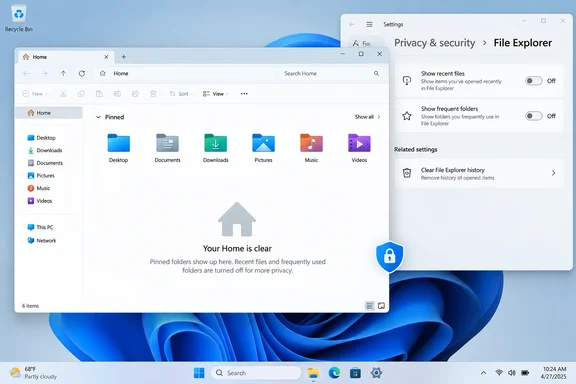576x384 pixels.
Task: Switch to details view layout icon
Action: 370,306
